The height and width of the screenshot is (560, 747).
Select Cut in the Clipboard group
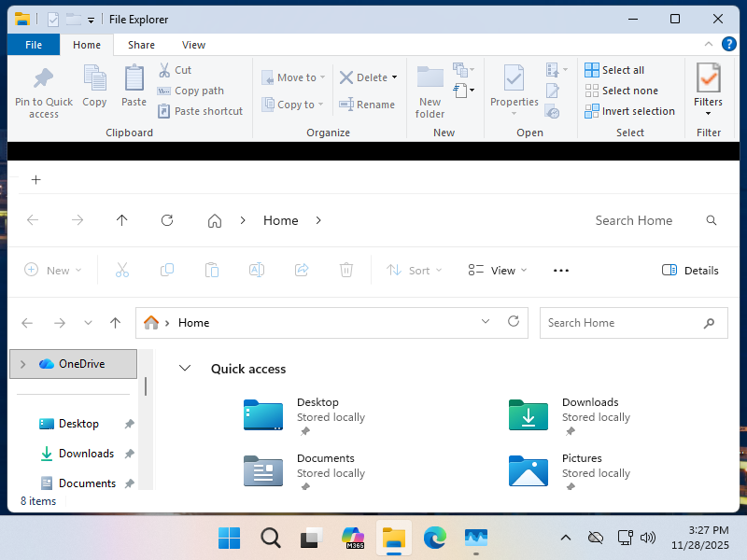click(175, 70)
